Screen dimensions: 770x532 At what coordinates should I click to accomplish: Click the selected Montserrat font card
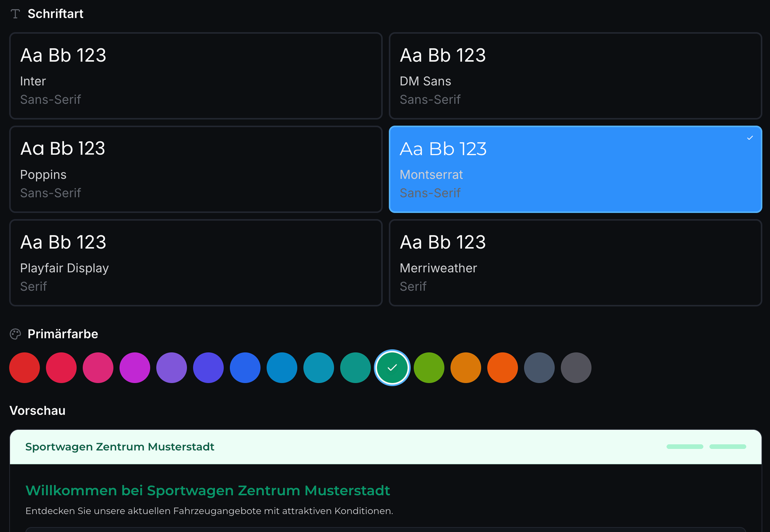[x=575, y=169]
